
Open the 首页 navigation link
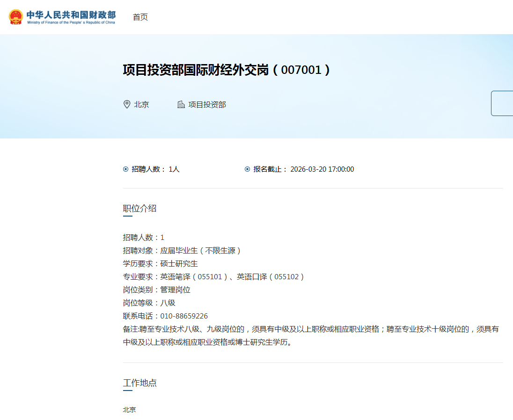(140, 17)
